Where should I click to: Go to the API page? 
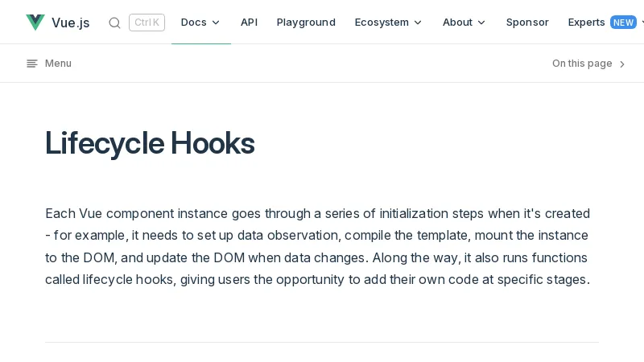click(x=249, y=23)
